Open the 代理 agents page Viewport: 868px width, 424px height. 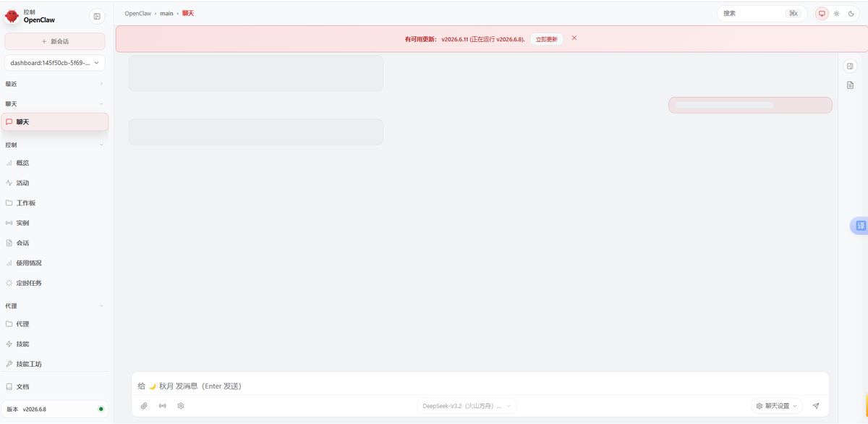pos(55,324)
